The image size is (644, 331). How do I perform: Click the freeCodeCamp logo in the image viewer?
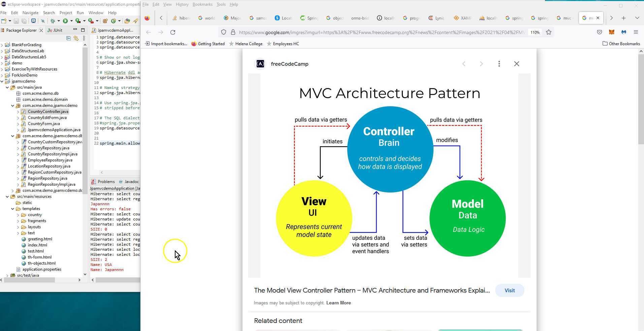(260, 64)
